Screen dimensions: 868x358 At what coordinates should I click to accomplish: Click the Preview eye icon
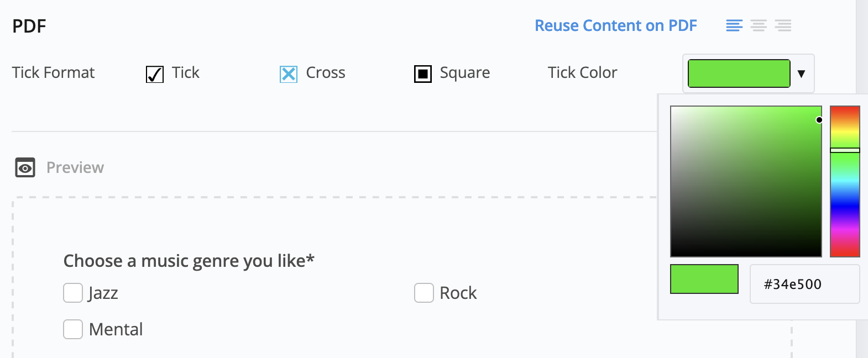point(25,167)
